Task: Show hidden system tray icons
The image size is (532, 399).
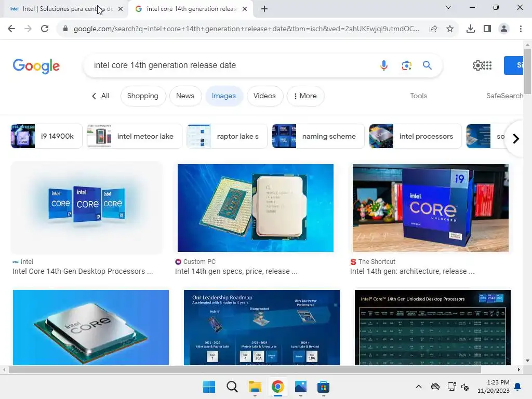Action: point(419,387)
